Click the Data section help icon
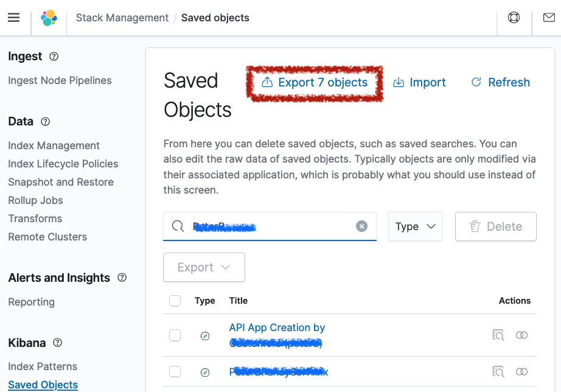The height and width of the screenshot is (392, 561). point(45,122)
